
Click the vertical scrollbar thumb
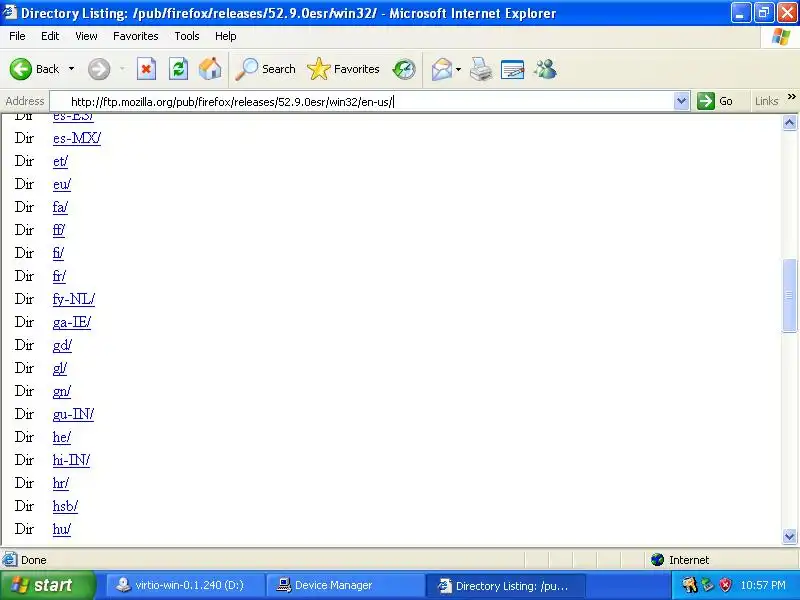pos(789,295)
